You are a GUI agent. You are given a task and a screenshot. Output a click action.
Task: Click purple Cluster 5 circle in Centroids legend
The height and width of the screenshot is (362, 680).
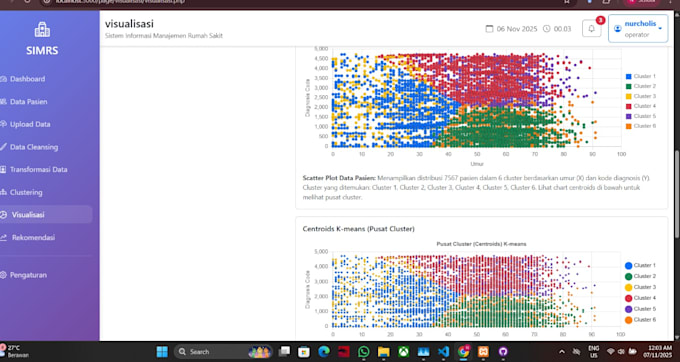pos(628,309)
